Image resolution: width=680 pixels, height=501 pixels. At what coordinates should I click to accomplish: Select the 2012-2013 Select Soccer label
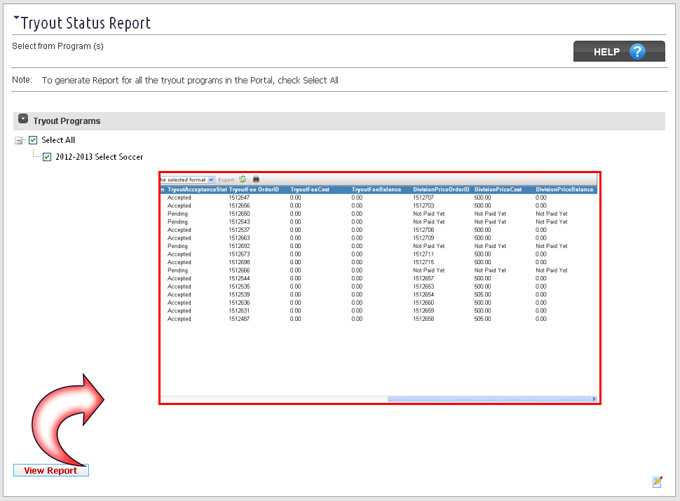[99, 157]
